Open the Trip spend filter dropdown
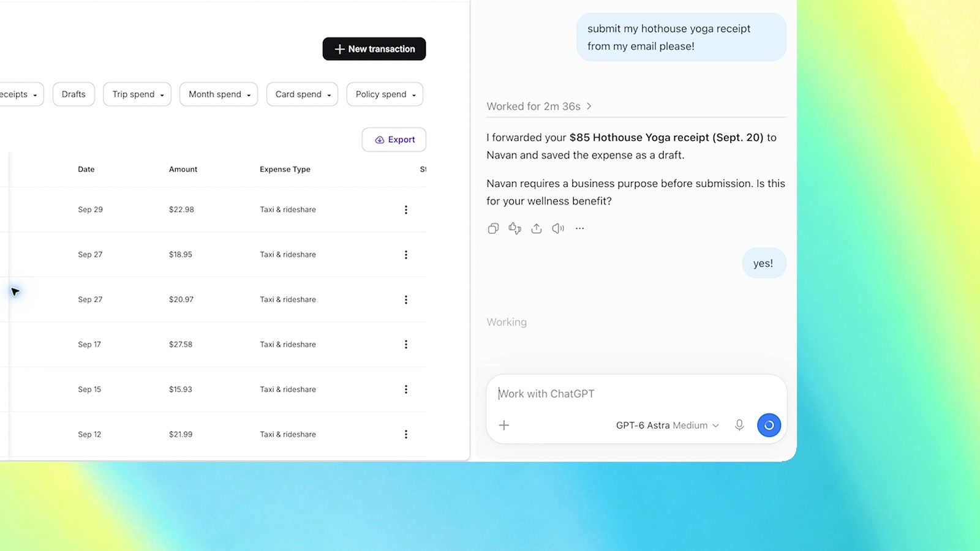Viewport: 980px width, 551px height. pyautogui.click(x=137, y=94)
